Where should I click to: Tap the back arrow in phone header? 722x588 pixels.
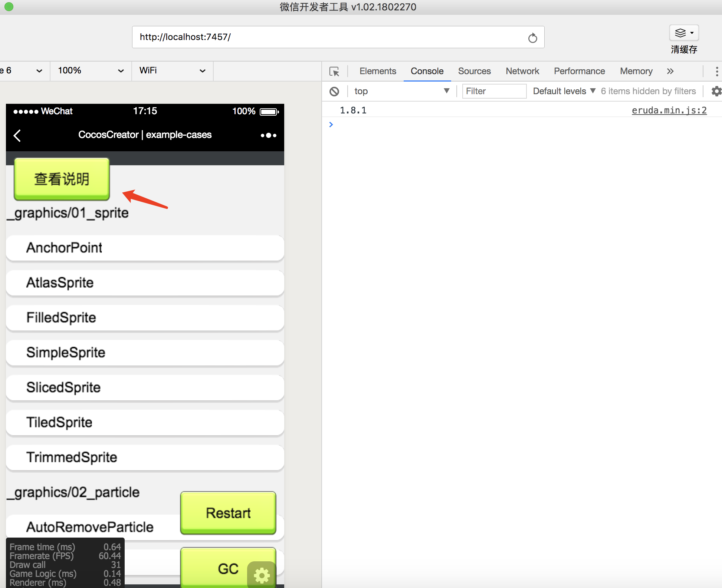point(17,135)
